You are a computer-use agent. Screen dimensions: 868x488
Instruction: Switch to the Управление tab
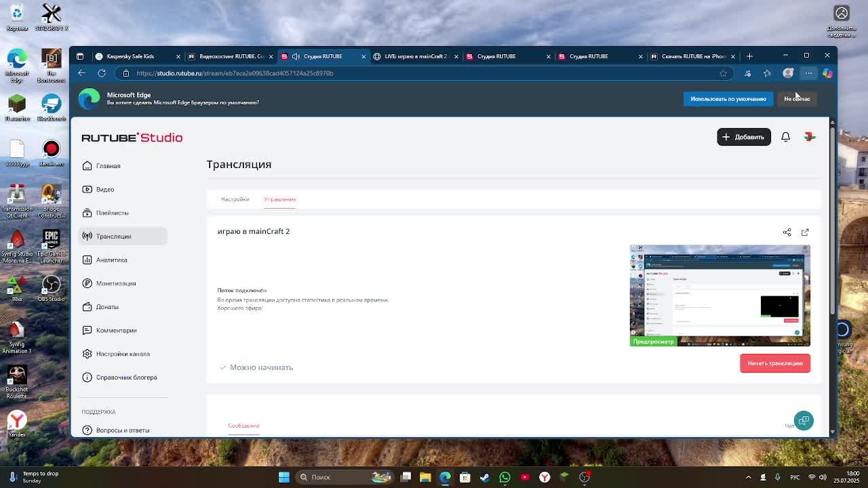[280, 199]
